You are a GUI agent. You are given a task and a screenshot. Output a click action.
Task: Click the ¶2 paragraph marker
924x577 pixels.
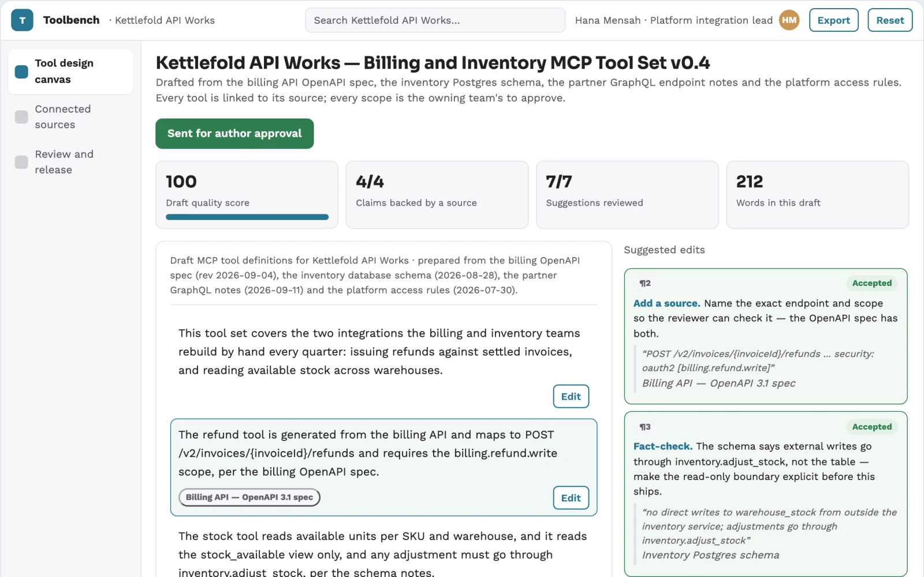(x=645, y=283)
